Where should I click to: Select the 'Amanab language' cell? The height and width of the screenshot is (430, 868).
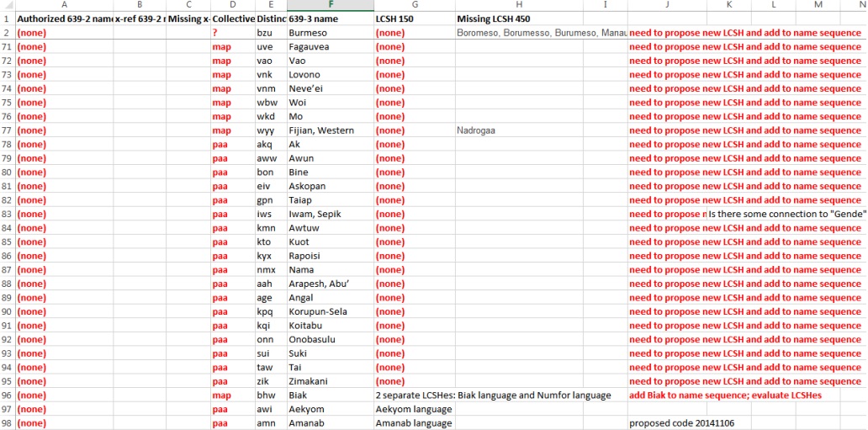tap(414, 422)
